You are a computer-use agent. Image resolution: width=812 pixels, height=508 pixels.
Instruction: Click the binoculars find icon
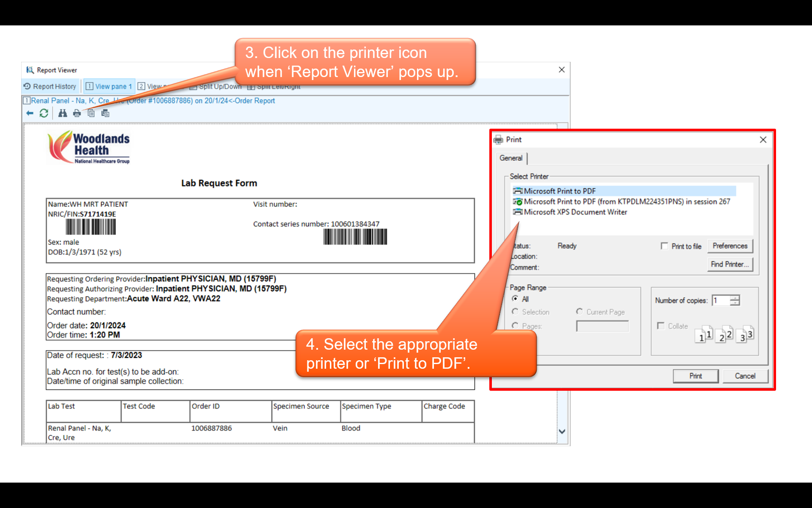(x=63, y=113)
